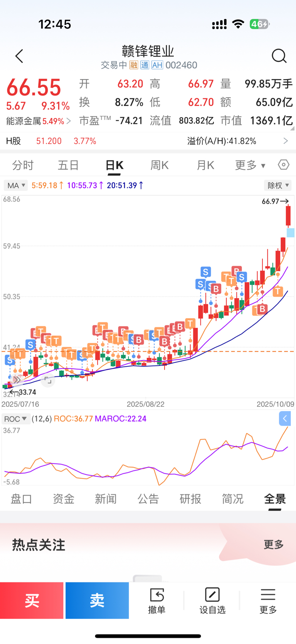
Task: Select the 全景 tab
Action: (x=275, y=499)
